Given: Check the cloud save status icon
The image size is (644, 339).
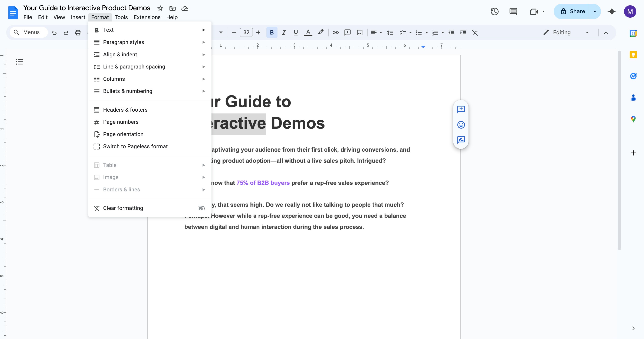Looking at the screenshot, I should coord(185,9).
